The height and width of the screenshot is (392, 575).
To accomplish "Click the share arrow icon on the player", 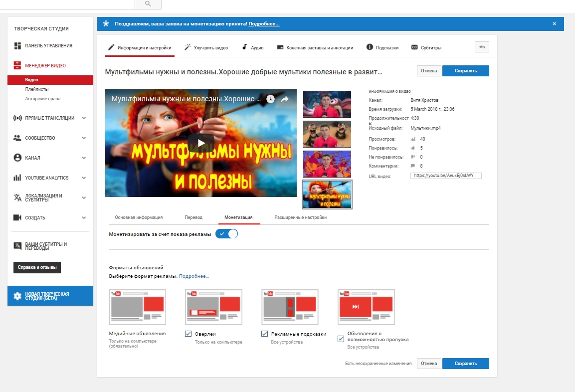I will pyautogui.click(x=285, y=99).
